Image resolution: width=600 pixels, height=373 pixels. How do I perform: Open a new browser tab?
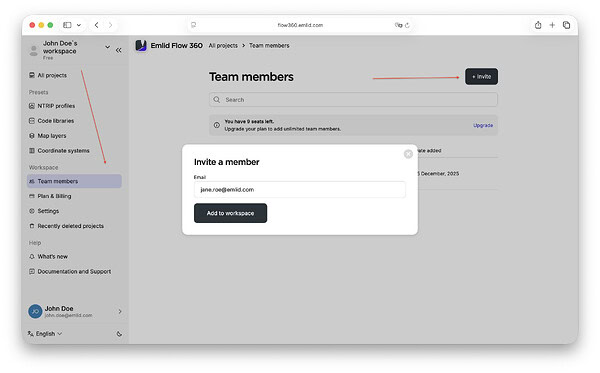click(x=552, y=25)
